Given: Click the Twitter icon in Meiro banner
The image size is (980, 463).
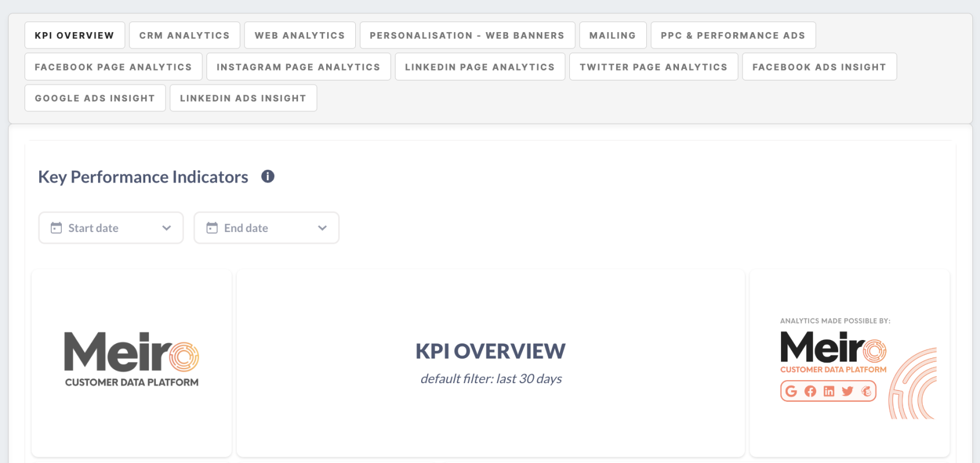Looking at the screenshot, I should click(x=848, y=391).
